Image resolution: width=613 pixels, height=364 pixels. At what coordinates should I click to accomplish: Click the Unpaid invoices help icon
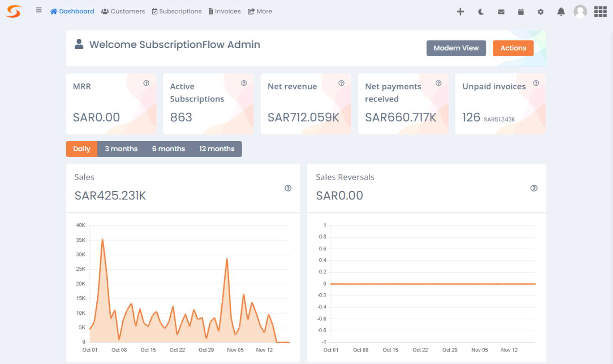536,83
